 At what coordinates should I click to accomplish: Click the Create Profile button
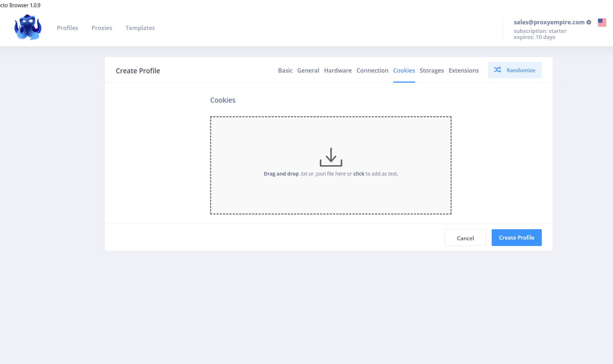(x=516, y=237)
